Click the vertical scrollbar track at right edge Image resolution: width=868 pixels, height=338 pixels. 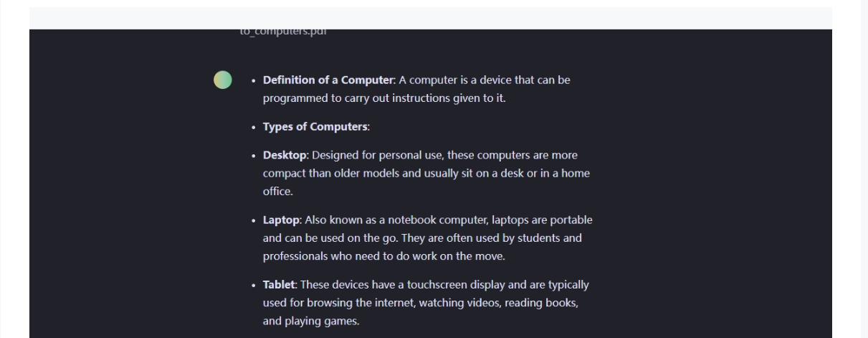pos(864,169)
